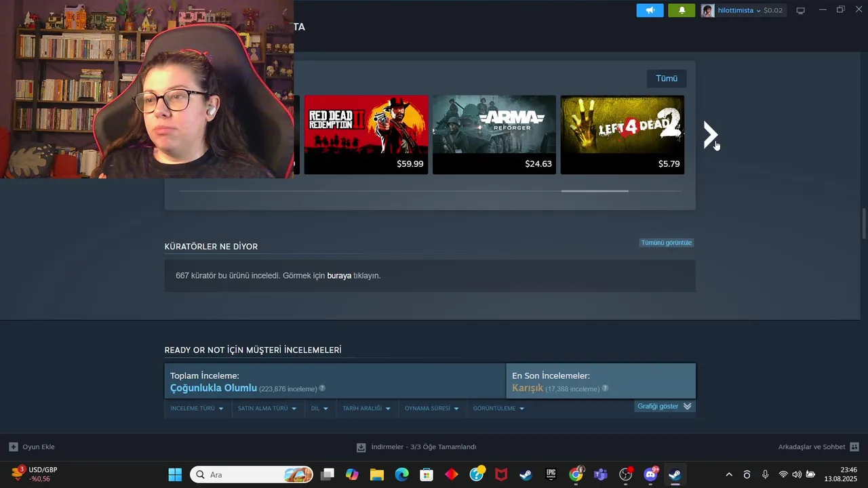The image size is (868, 488).
Task: Expand DİL filter dropdown
Action: tap(319, 409)
